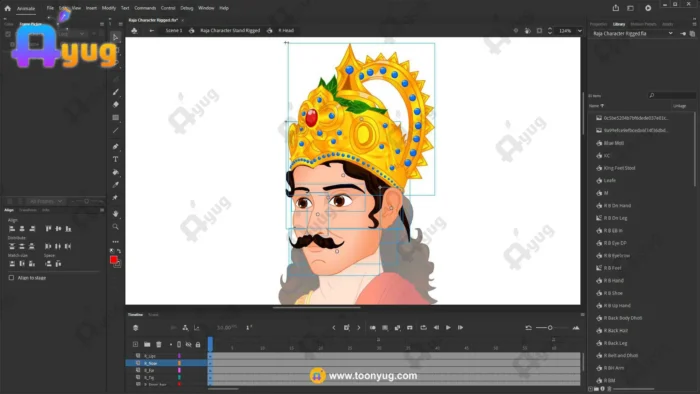This screenshot has width=700, height=394.
Task: Open the Modify menu
Action: pos(108,8)
